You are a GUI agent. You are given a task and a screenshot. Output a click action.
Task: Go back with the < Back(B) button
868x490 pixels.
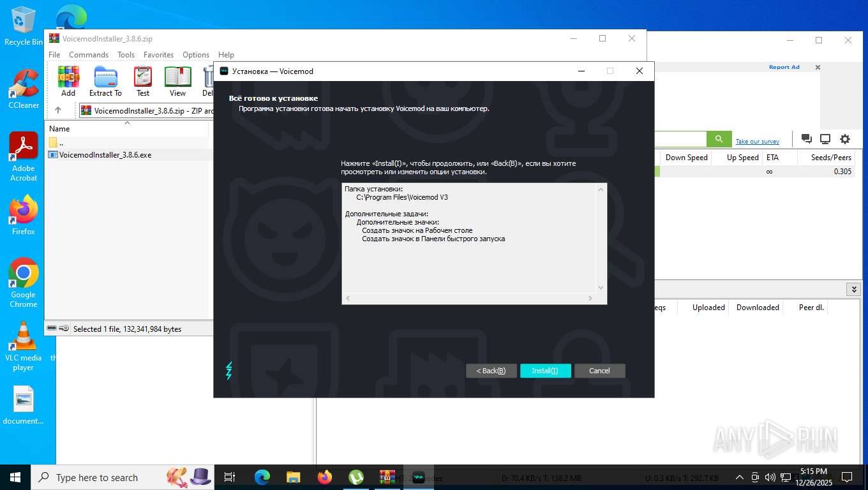coord(491,371)
